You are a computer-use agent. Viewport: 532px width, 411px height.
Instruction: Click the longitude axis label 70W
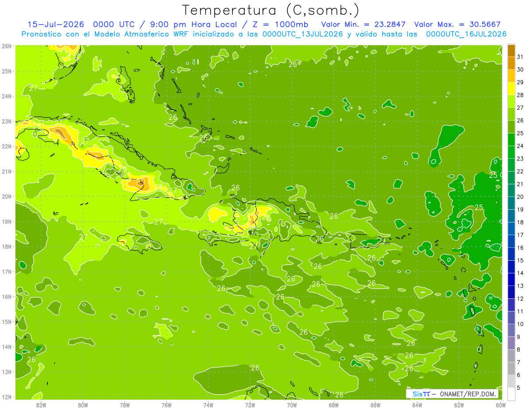(292, 405)
